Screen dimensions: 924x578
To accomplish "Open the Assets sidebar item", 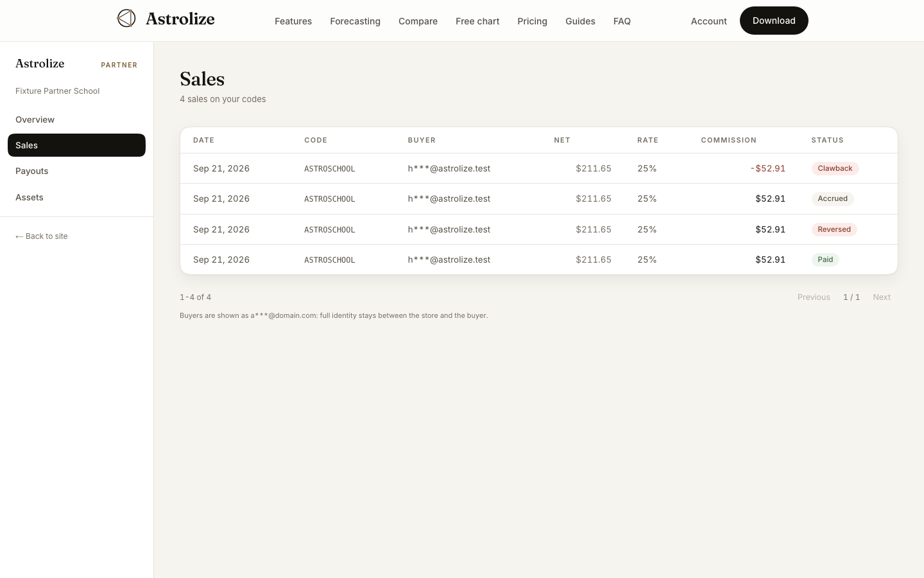I will coord(76,197).
